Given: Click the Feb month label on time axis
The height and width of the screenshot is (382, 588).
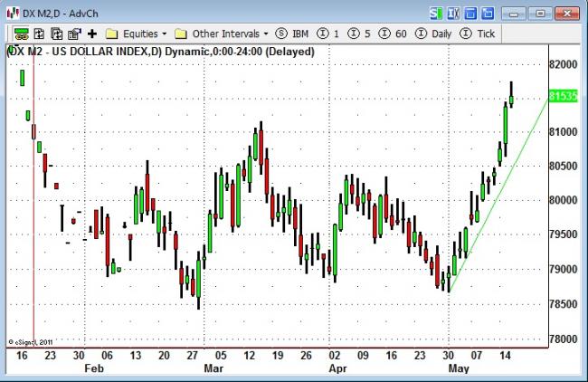Looking at the screenshot, I should coord(94,368).
